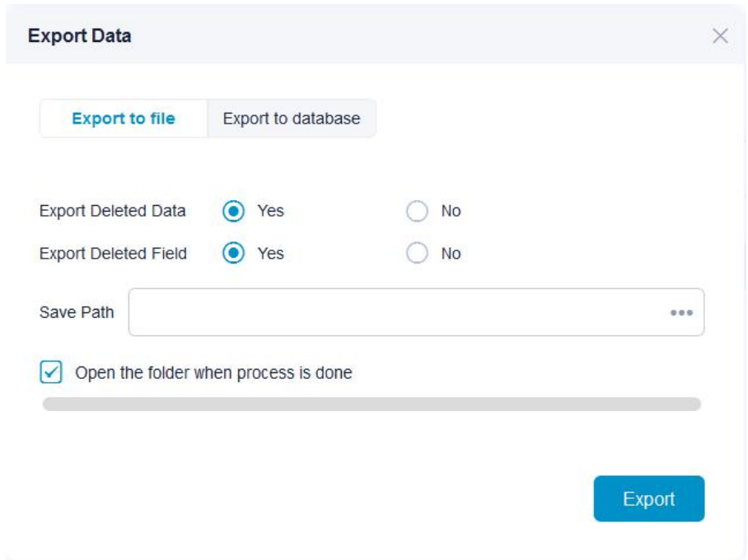This screenshot has height=560, width=748.
Task: Select No radio for Export Deleted Field
Action: (418, 254)
